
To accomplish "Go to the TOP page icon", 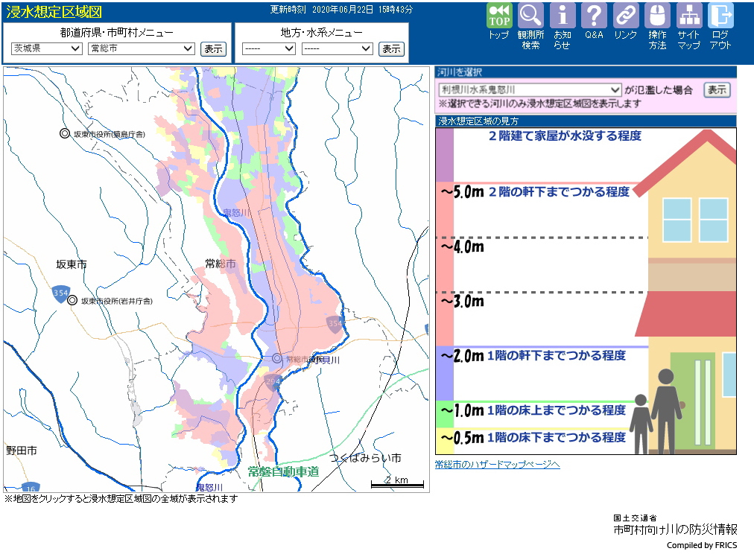I will tap(499, 16).
